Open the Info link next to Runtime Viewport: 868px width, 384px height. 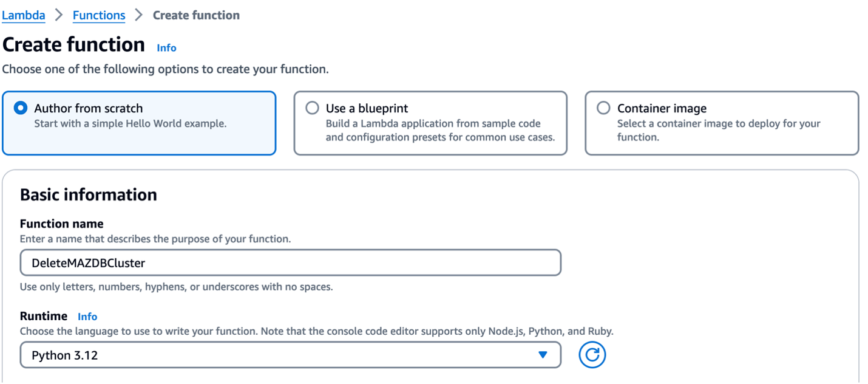pos(87,317)
